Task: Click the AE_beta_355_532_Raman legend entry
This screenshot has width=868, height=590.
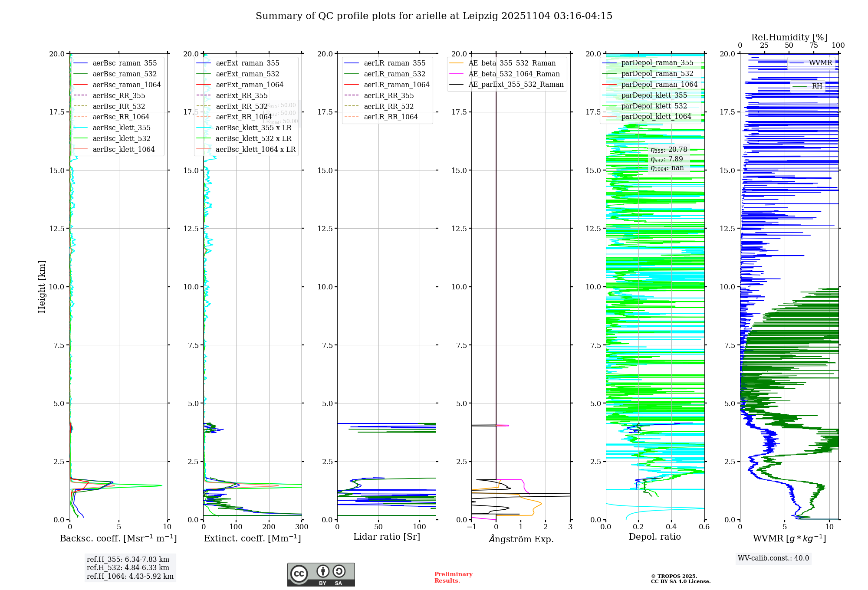Action: point(512,63)
